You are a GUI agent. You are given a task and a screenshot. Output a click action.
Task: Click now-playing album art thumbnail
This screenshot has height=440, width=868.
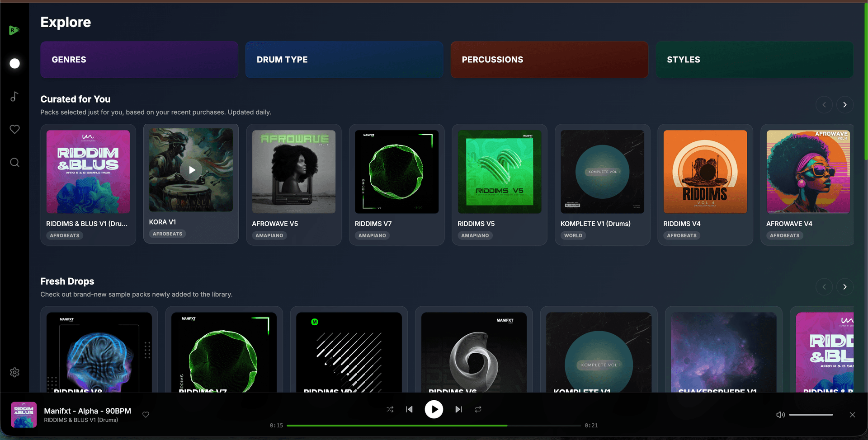click(x=24, y=415)
